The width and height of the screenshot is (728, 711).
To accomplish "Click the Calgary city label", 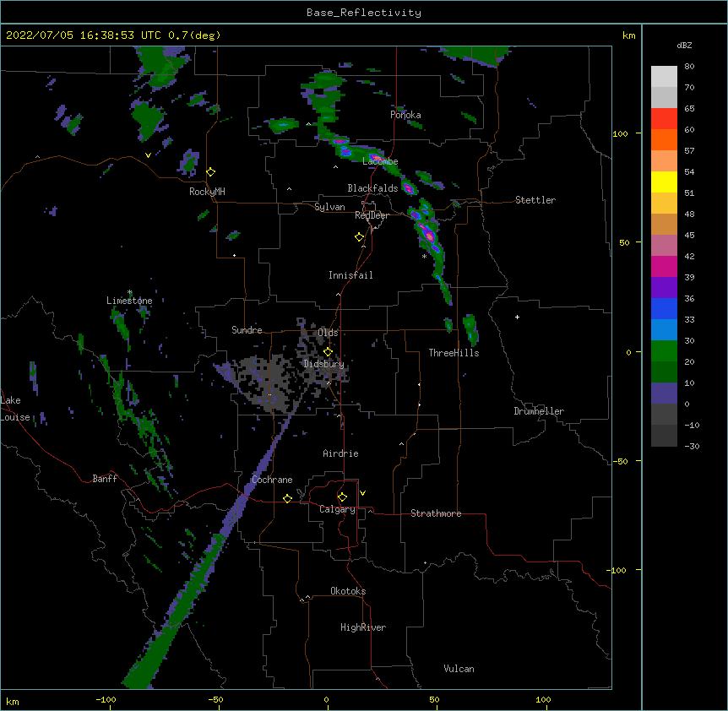I will pos(337,509).
